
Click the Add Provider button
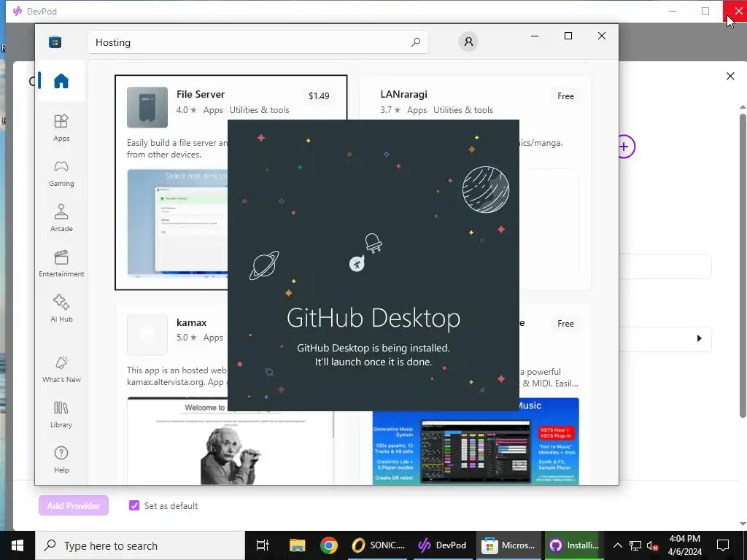click(x=74, y=506)
